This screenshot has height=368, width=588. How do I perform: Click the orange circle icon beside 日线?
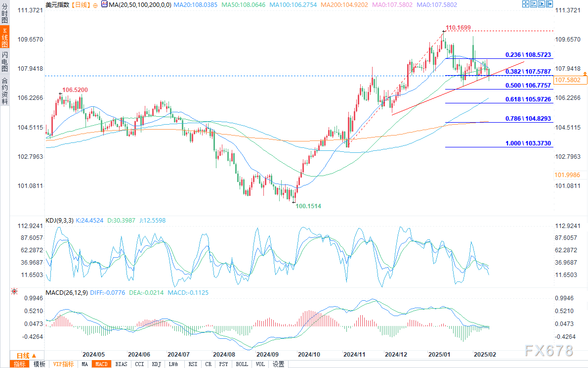95,4
